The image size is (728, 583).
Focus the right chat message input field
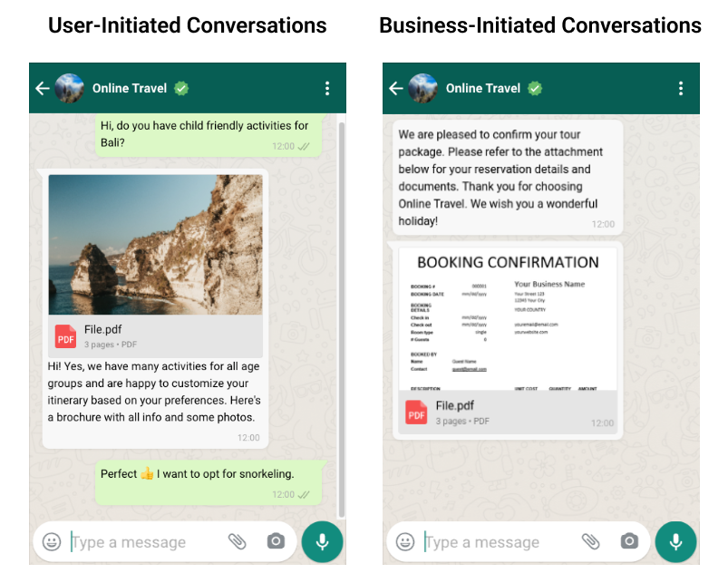click(499, 542)
